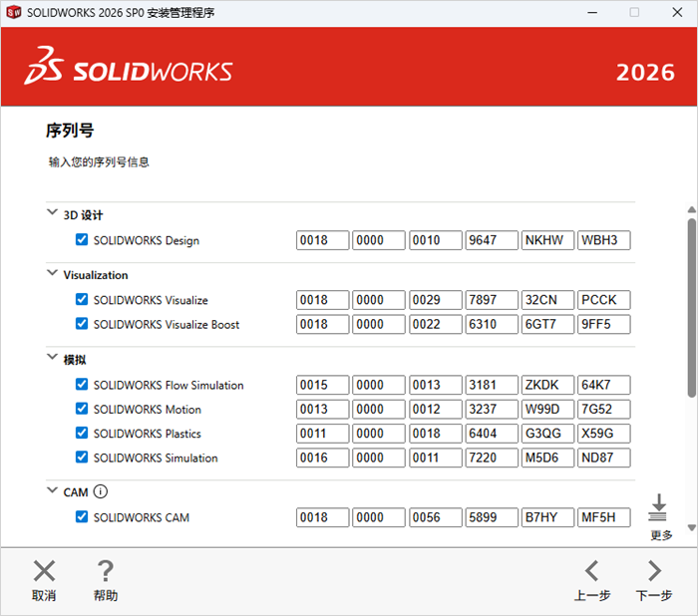Click Visualize Boost field containing 6310
698x616 pixels.
point(492,325)
